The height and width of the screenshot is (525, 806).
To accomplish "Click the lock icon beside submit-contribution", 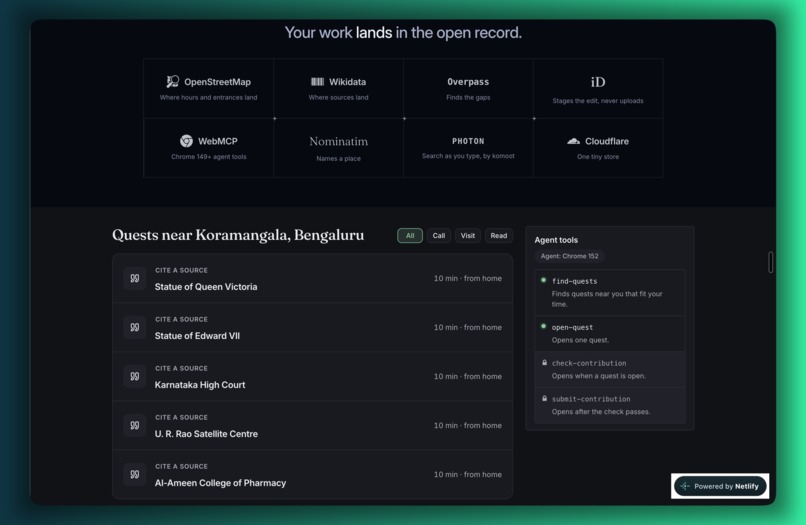I will click(x=544, y=399).
